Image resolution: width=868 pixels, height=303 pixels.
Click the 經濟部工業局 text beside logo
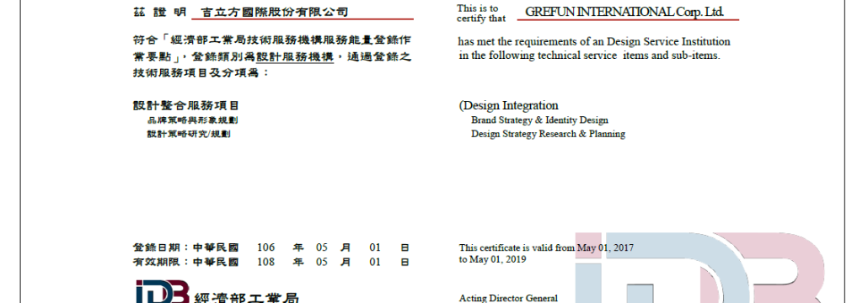pos(247,298)
